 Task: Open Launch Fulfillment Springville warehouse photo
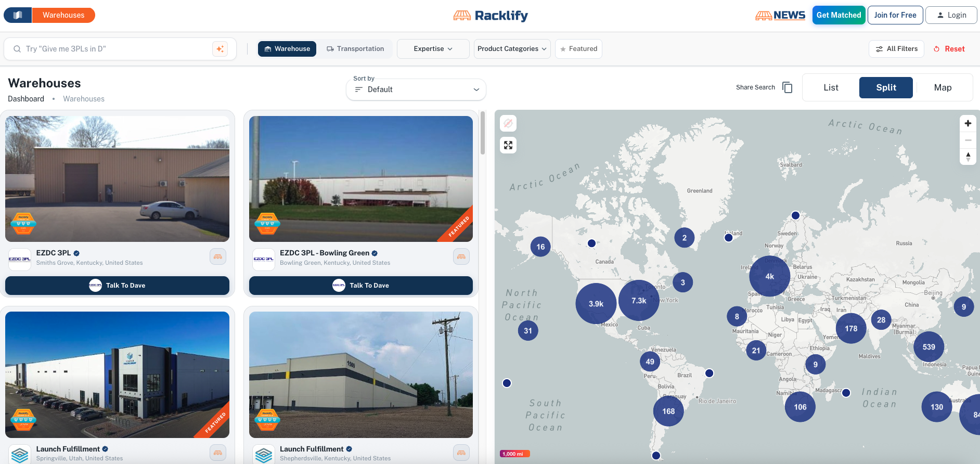[x=117, y=375]
